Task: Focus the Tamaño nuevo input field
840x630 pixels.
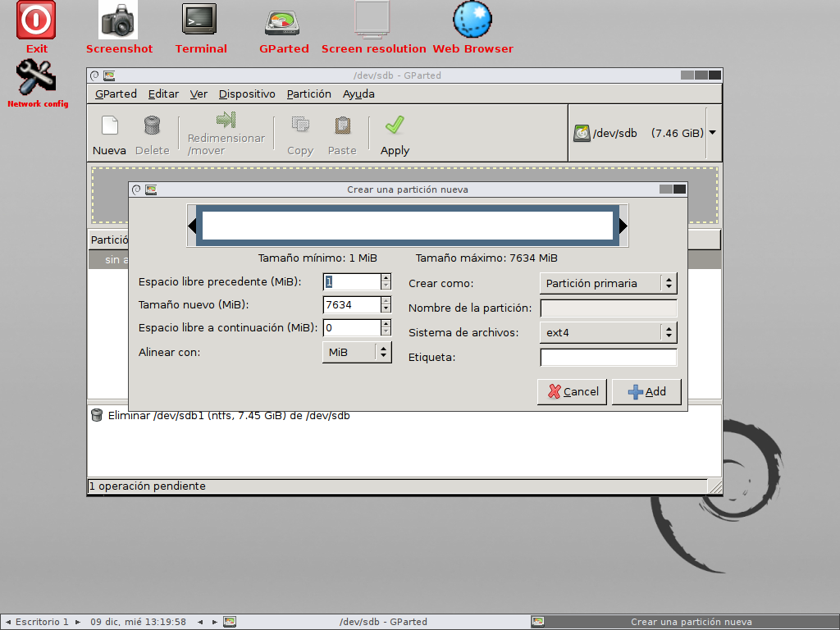Action: 351,305
